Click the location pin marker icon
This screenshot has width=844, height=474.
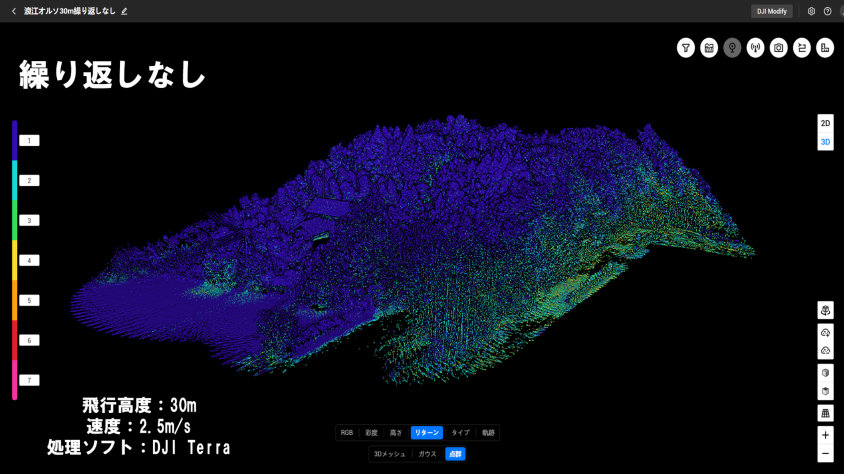click(732, 48)
